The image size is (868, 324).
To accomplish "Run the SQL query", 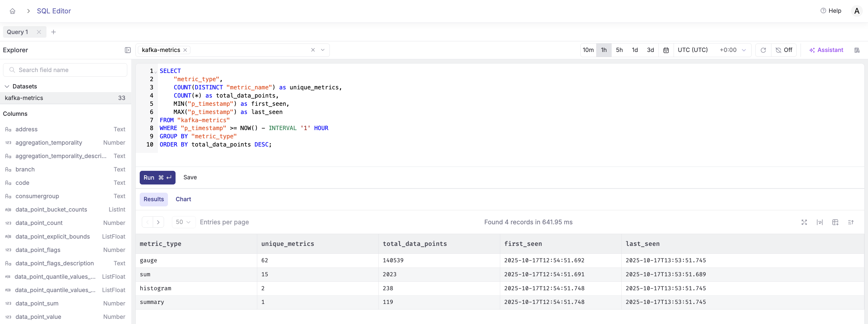I will (157, 178).
